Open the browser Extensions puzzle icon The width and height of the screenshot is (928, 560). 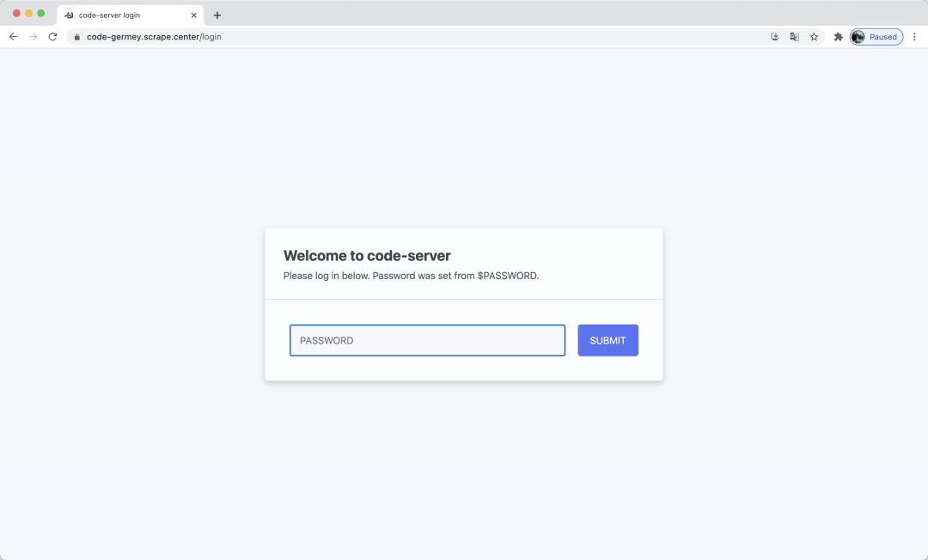838,36
